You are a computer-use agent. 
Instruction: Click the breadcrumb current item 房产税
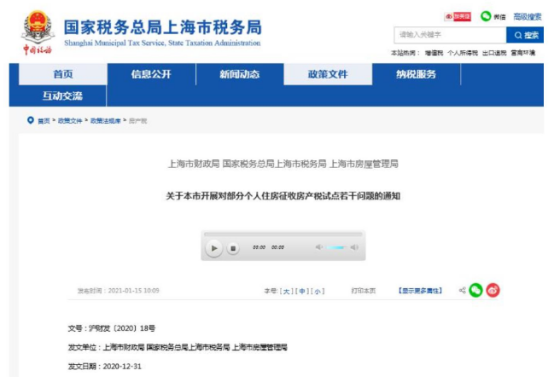coord(138,121)
